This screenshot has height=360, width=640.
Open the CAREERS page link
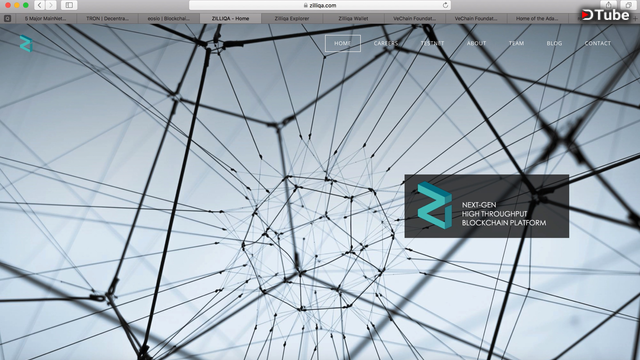pyautogui.click(x=386, y=43)
